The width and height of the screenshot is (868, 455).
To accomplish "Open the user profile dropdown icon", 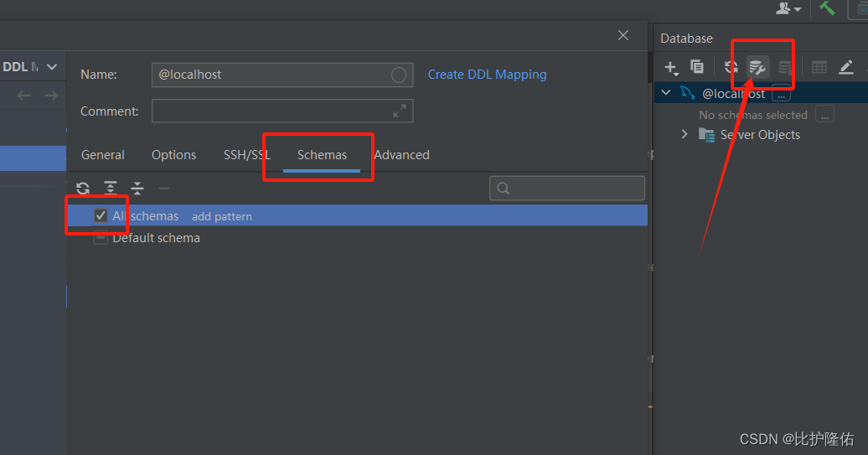I will point(788,9).
